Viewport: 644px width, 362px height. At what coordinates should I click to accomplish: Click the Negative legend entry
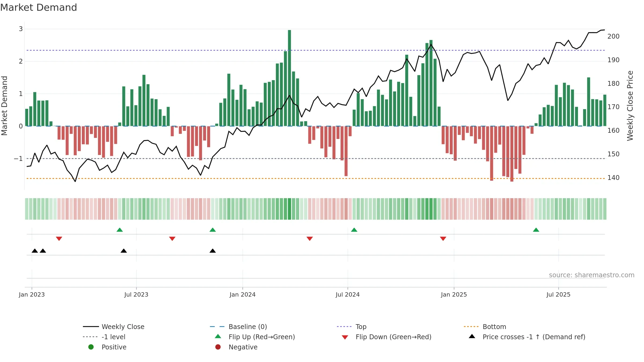(x=236, y=347)
